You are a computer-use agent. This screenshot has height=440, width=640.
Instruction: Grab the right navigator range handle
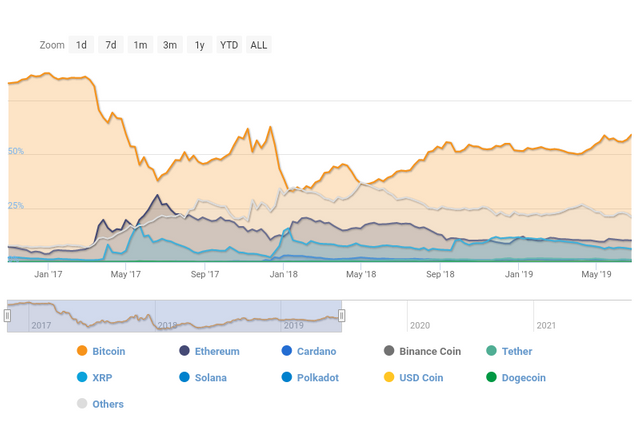click(x=342, y=316)
